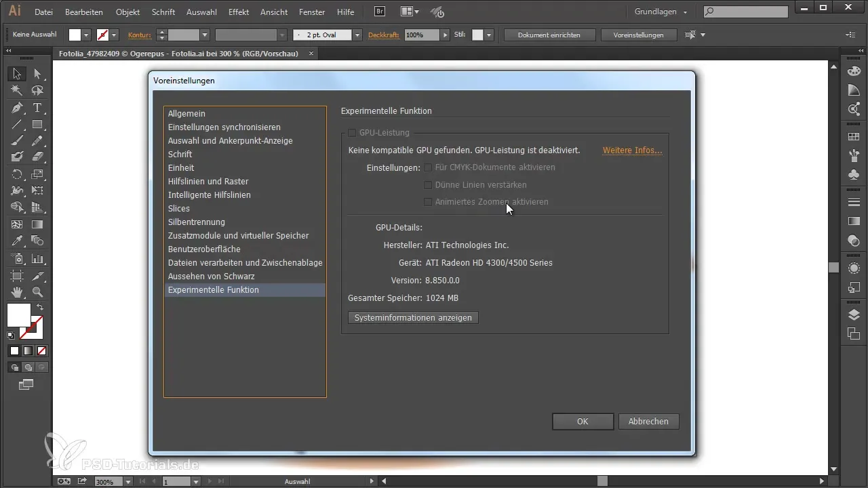Toggle Dünne Linien verstärken checkbox

click(x=428, y=184)
